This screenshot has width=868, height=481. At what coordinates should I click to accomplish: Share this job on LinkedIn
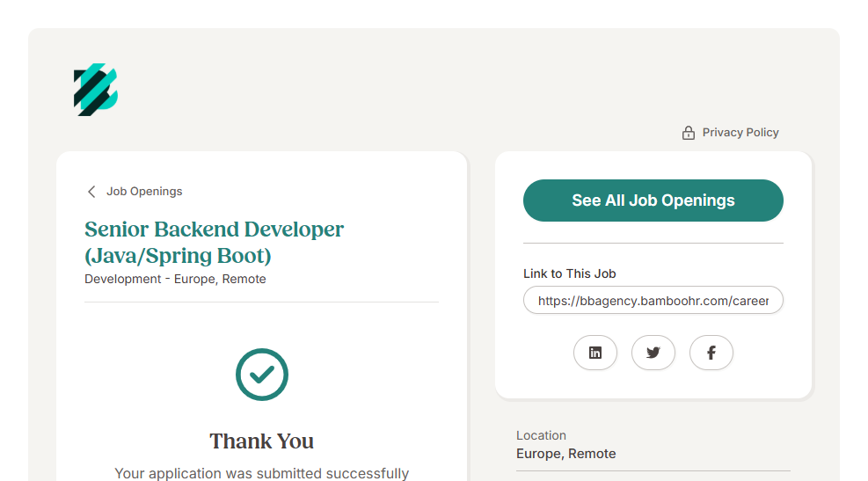[595, 353]
